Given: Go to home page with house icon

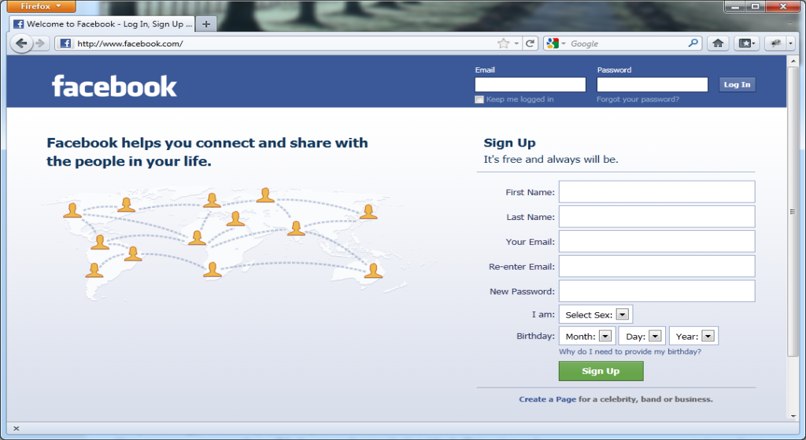Looking at the screenshot, I should (x=718, y=43).
